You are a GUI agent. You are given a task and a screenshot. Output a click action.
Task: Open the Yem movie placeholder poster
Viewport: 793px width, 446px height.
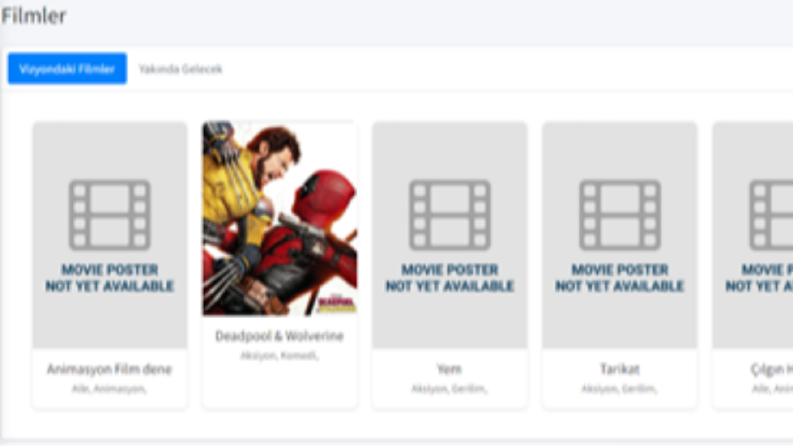pos(450,235)
